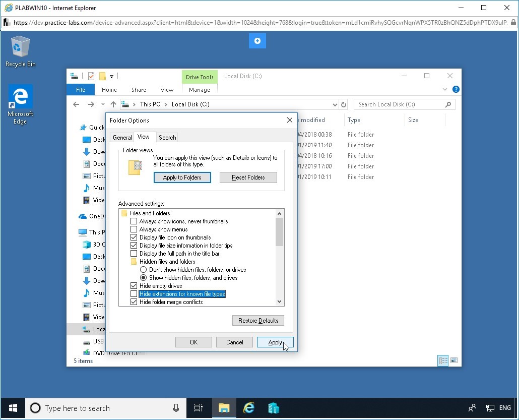This screenshot has height=420, width=519.
Task: Open the View ribbon tab in Explorer
Action: [167, 90]
